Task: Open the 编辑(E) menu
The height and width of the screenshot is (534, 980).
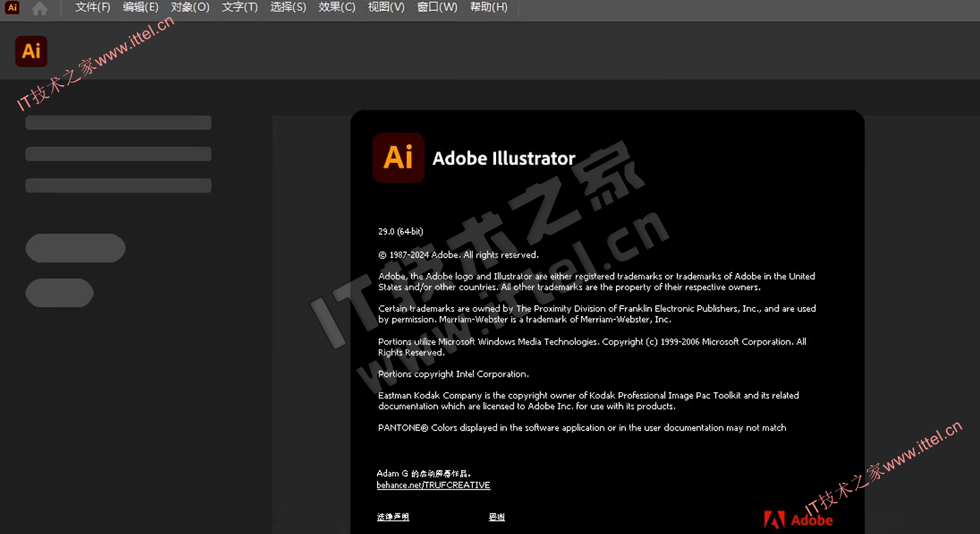Action: [141, 7]
